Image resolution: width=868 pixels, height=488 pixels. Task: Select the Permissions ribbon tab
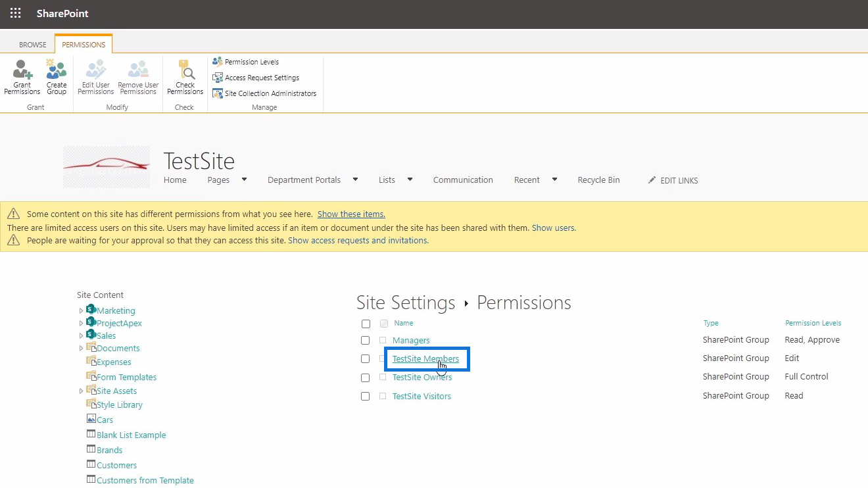pos(84,45)
